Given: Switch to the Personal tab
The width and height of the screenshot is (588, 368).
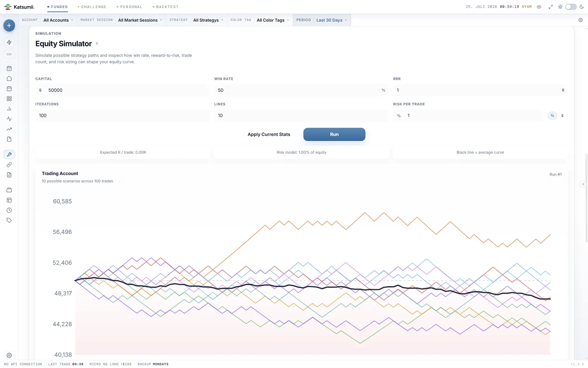Looking at the screenshot, I should coord(129,7).
